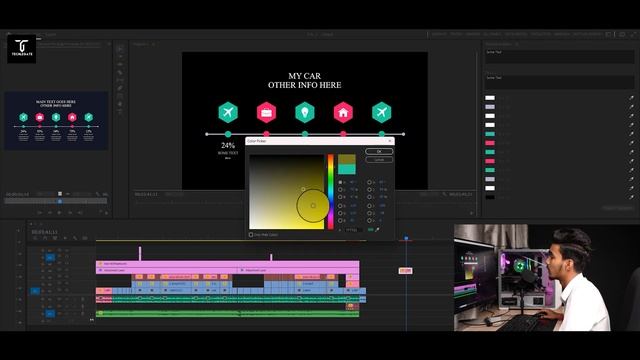640x360 pixels.
Task: Select the bottom green audio clip
Action: [x=228, y=313]
